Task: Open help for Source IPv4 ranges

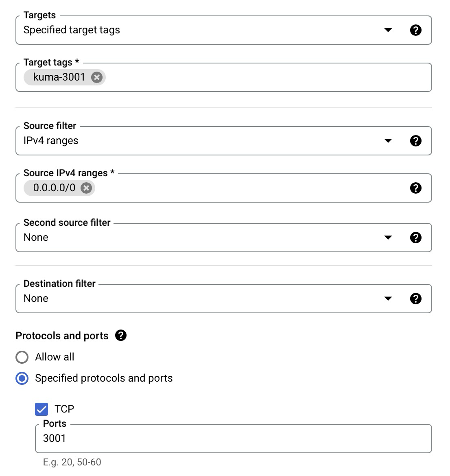Action: pyautogui.click(x=416, y=188)
